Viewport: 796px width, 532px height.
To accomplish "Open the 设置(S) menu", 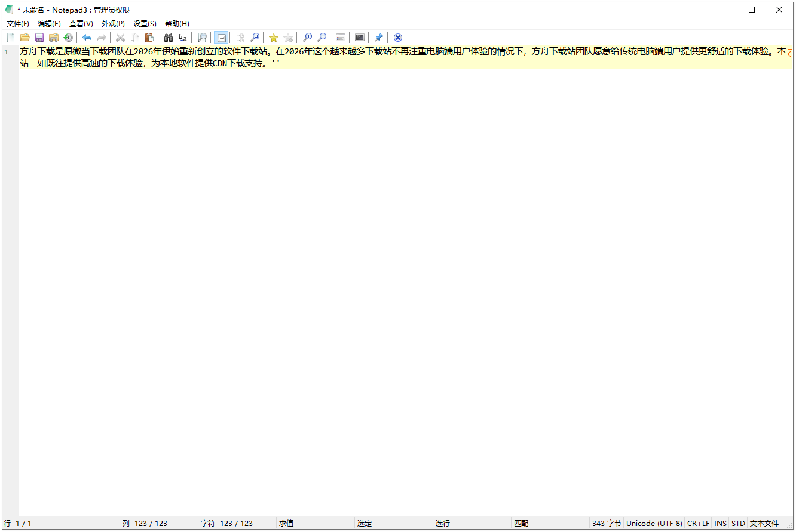I will [x=144, y=23].
